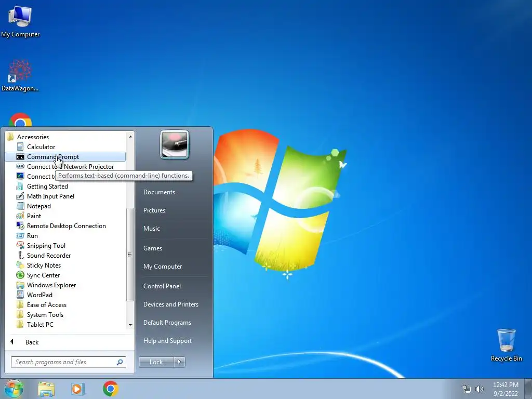Select the Recycle Bin desktop icon
Image resolution: width=532 pixels, height=399 pixels.
coord(506,345)
